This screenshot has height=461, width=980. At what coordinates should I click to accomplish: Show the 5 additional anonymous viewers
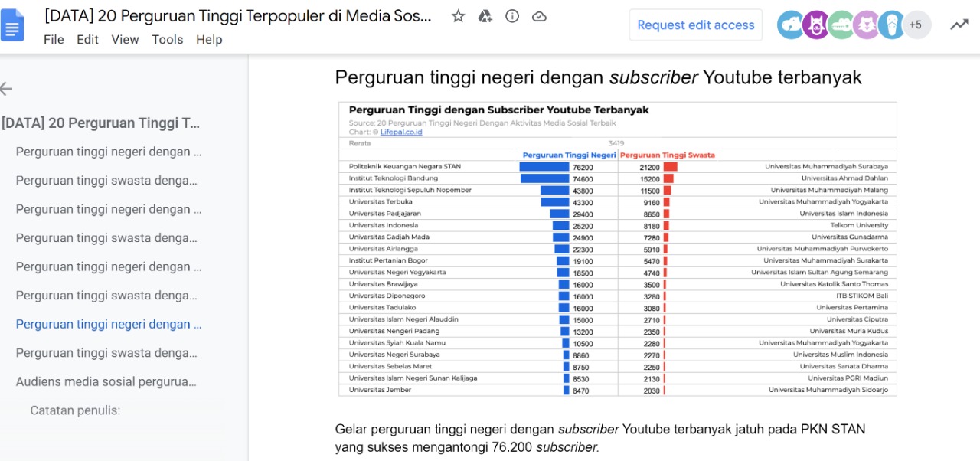coord(916,25)
